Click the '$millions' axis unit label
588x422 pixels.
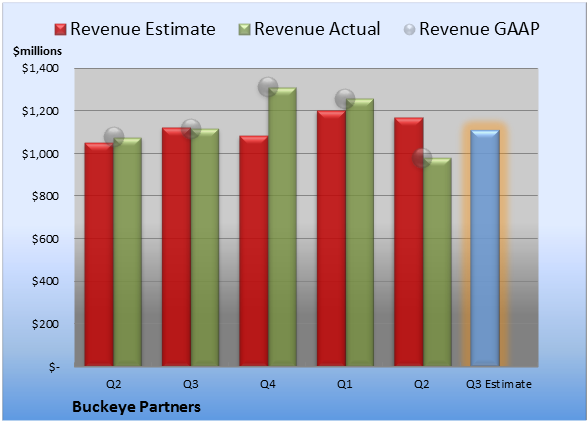pyautogui.click(x=38, y=51)
